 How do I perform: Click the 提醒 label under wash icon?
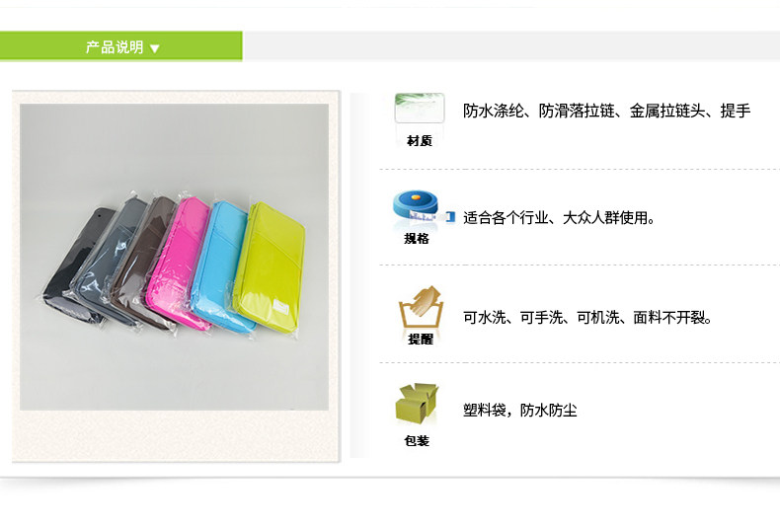(421, 340)
